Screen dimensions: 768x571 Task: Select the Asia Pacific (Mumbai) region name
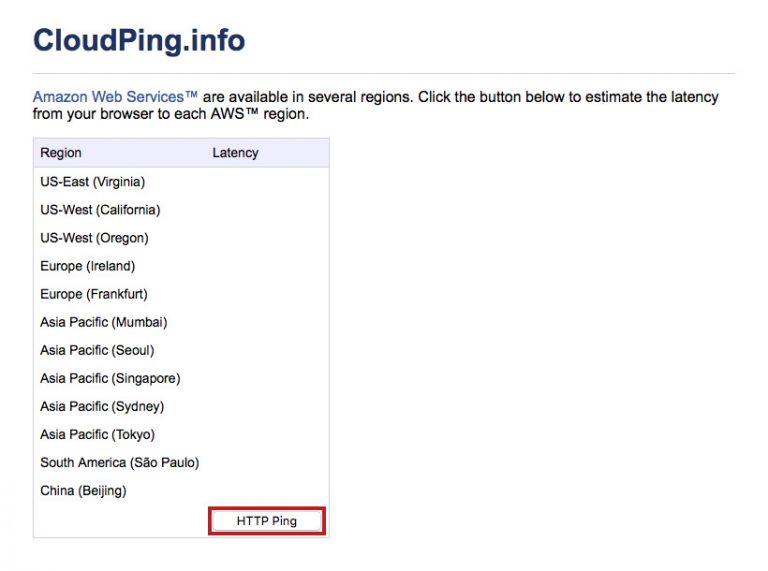(x=104, y=322)
